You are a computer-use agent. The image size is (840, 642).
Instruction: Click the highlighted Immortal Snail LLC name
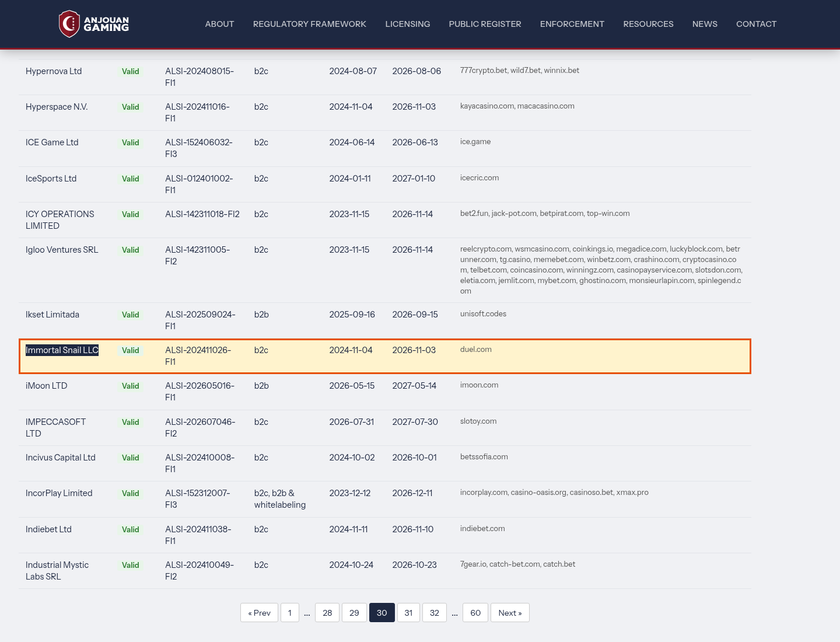pos(62,350)
